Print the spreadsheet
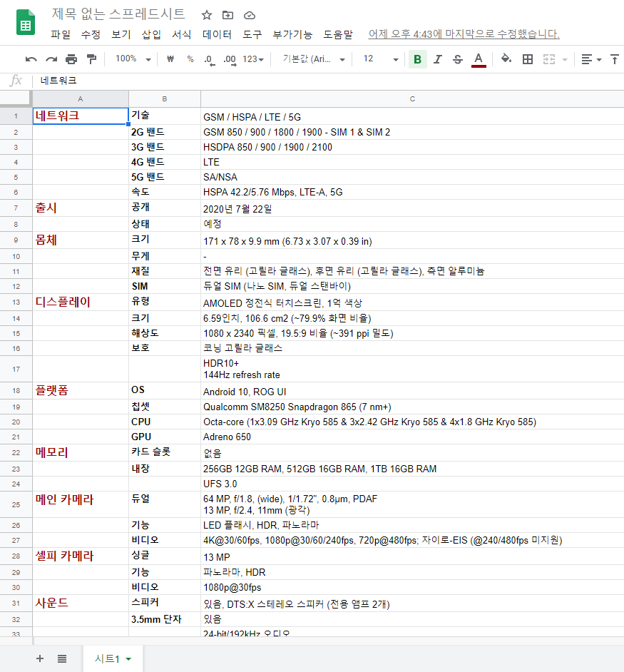 [x=71, y=59]
